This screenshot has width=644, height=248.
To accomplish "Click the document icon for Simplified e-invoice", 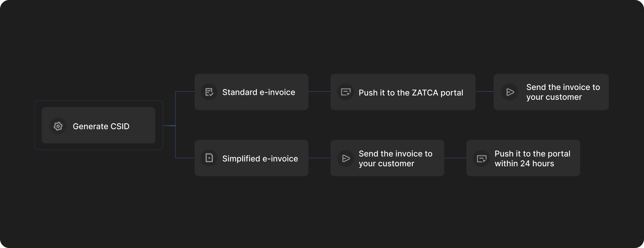I will [x=209, y=158].
